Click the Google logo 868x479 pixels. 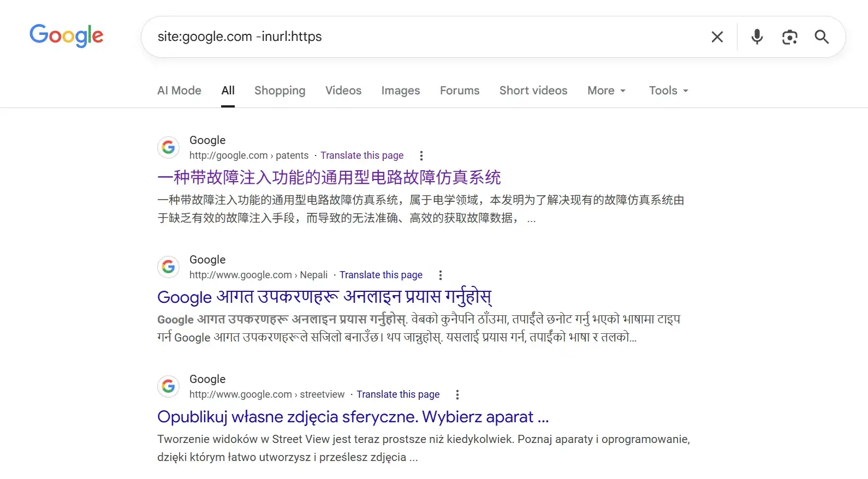[66, 35]
